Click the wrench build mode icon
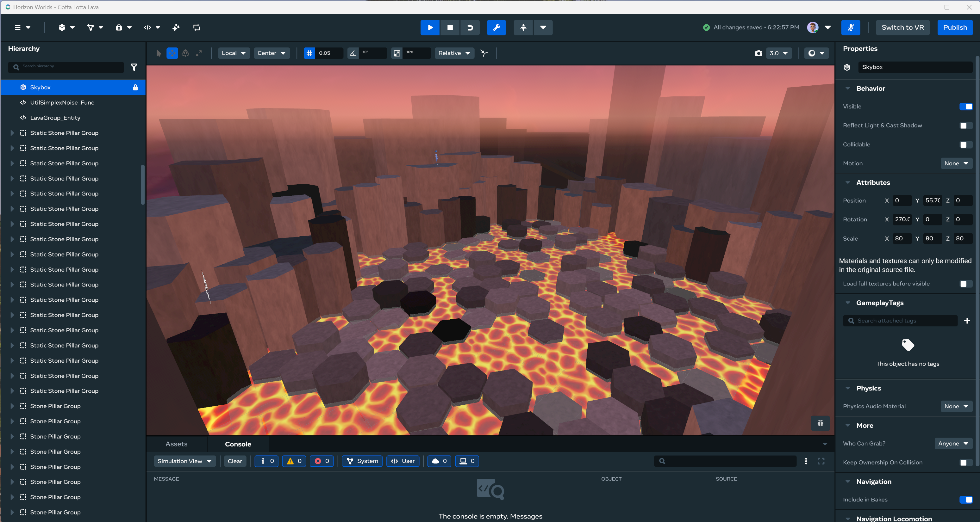The height and width of the screenshot is (522, 980). 496,28
